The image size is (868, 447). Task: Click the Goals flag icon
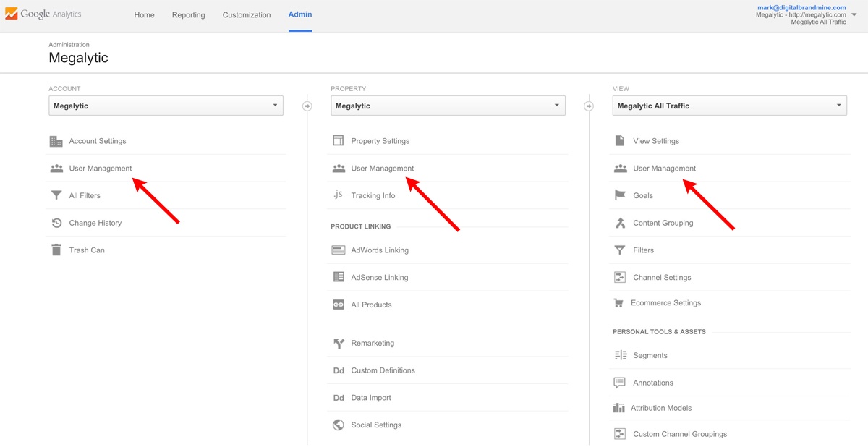click(x=620, y=195)
